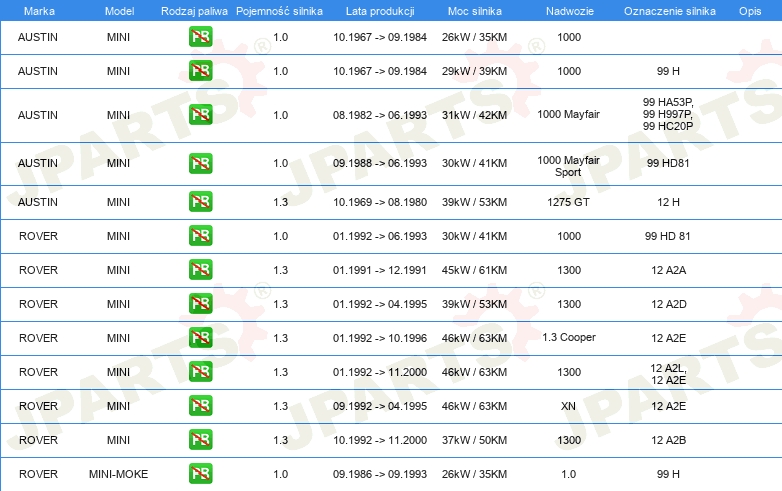The image size is (782, 491).
Task: Click the Pojemność silnika column header
Action: pos(279,11)
